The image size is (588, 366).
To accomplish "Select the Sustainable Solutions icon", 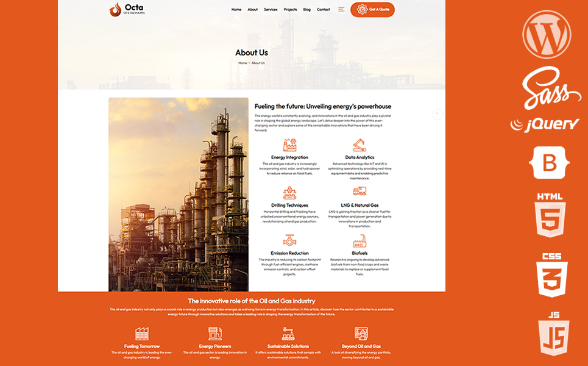I will point(288,334).
